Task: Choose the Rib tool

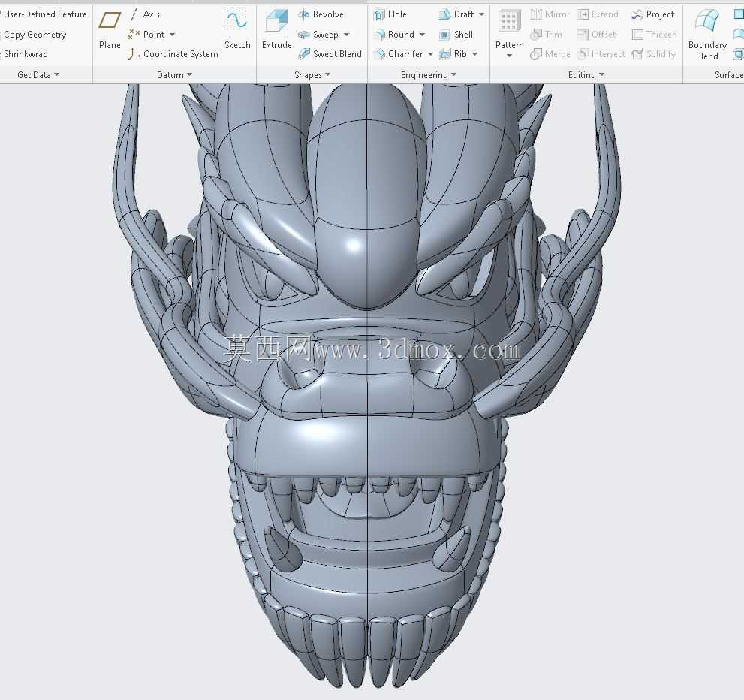Action: click(x=453, y=54)
